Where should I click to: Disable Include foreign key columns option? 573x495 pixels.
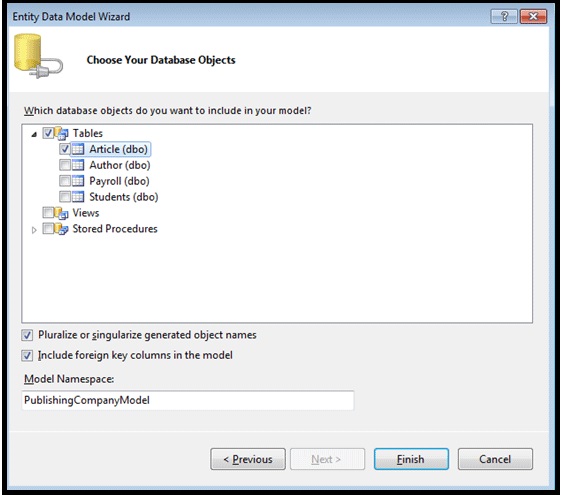point(27,355)
